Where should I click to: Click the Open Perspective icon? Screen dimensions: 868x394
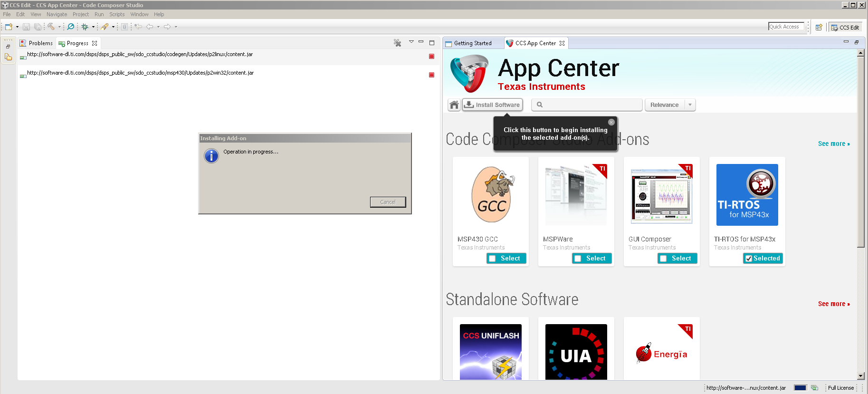tap(819, 27)
